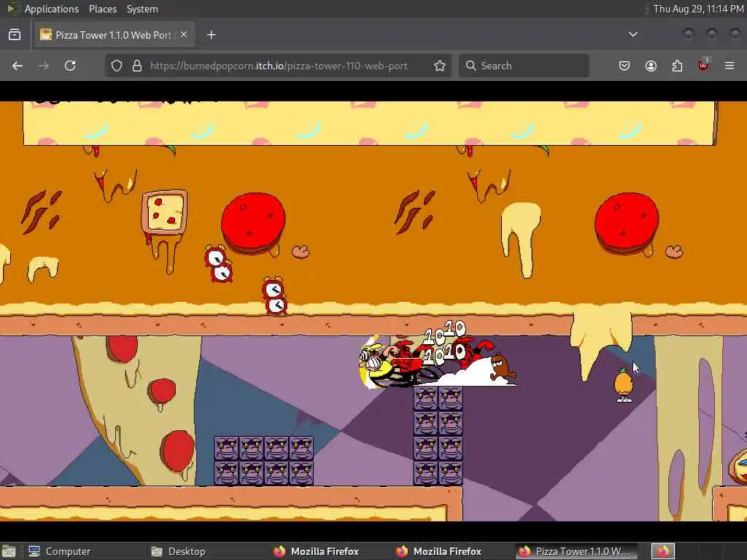Open the Firefox account icon
The image size is (747, 560).
click(651, 66)
